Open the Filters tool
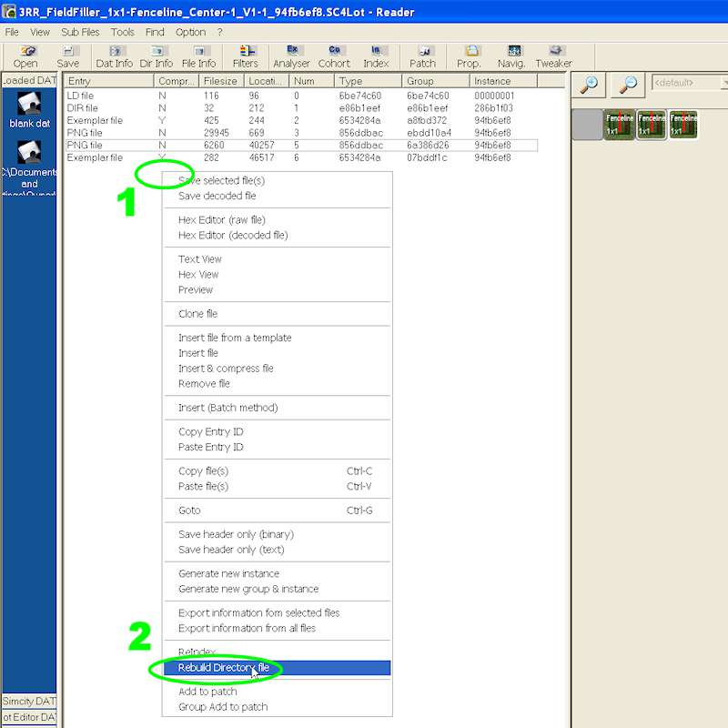This screenshot has width=728, height=728. coord(246,57)
